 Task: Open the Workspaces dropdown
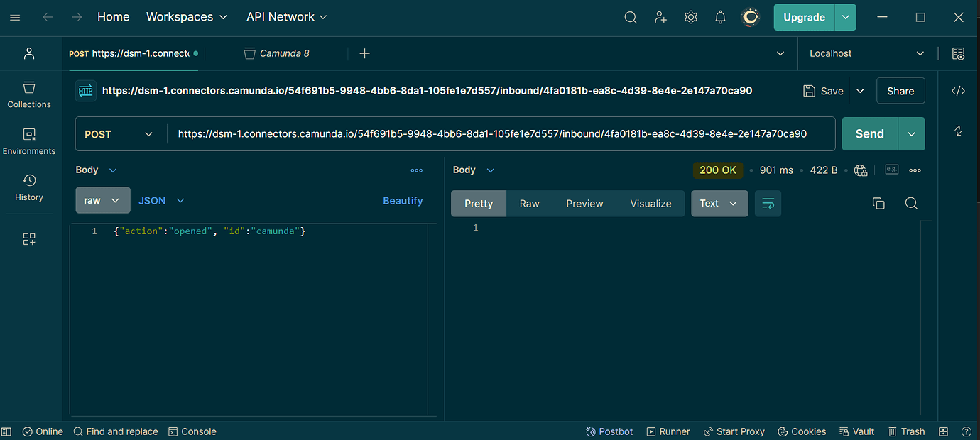(x=187, y=17)
